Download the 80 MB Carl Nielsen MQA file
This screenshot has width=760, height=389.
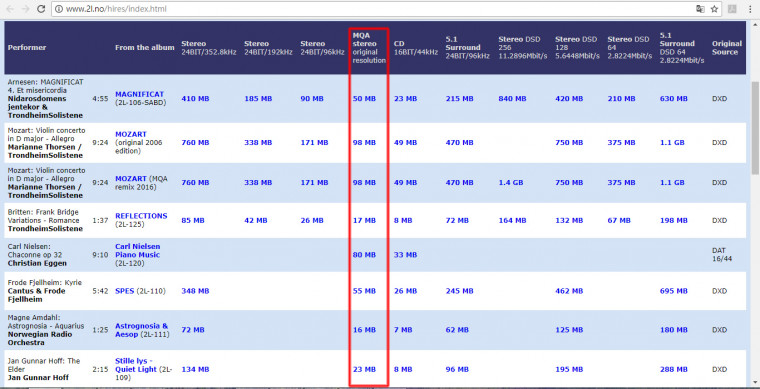(364, 255)
